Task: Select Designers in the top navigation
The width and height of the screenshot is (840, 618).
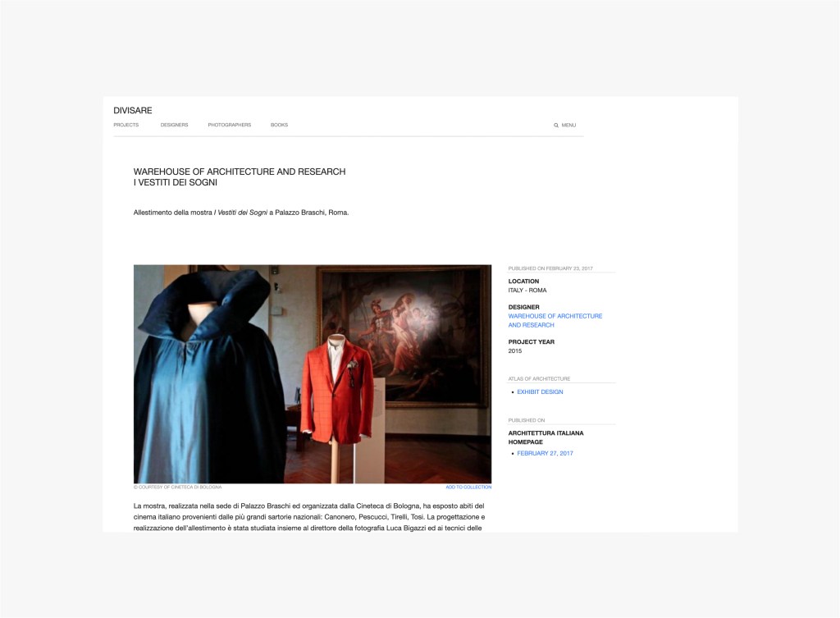Action: click(x=174, y=125)
